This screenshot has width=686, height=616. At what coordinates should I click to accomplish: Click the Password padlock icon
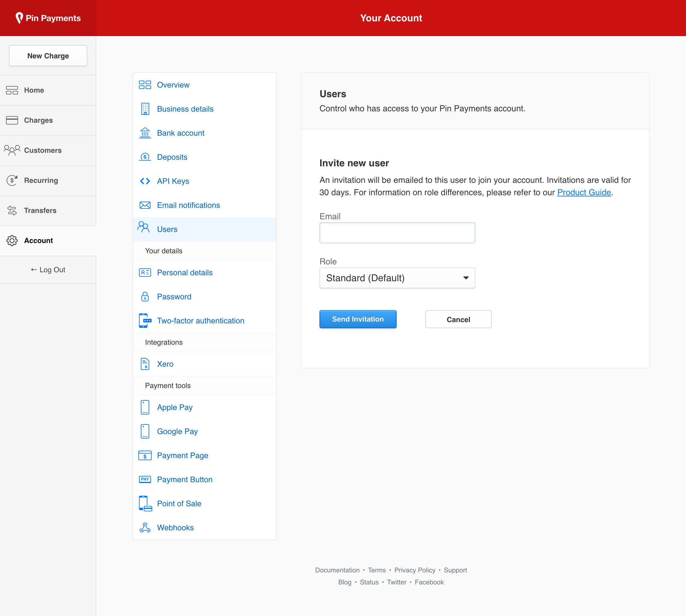[x=145, y=297]
